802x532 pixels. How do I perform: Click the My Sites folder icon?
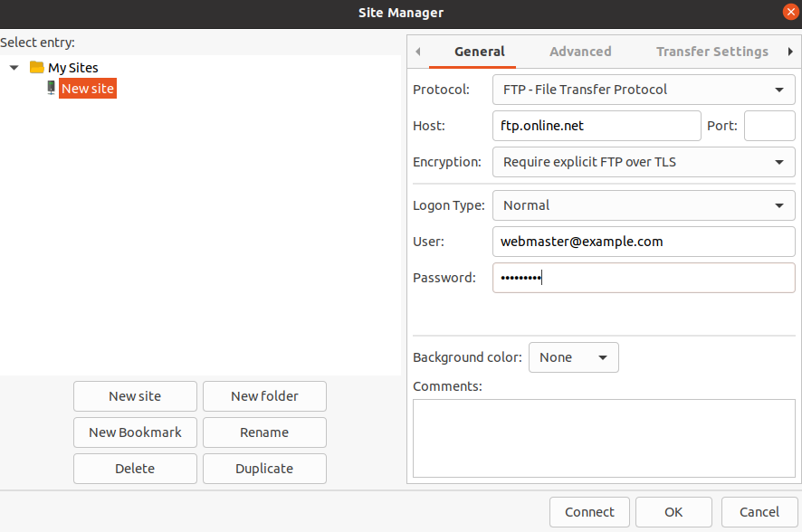[36, 67]
